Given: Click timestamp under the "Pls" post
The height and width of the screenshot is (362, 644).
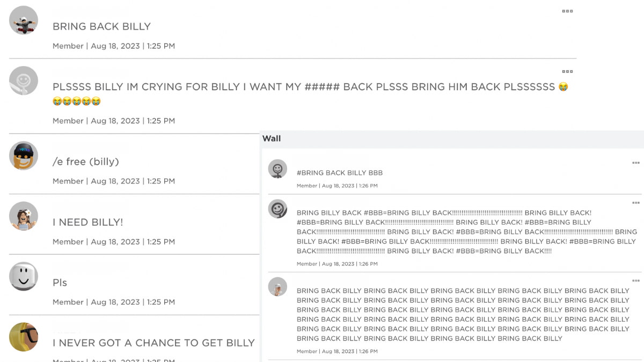Looking at the screenshot, I should (114, 302).
